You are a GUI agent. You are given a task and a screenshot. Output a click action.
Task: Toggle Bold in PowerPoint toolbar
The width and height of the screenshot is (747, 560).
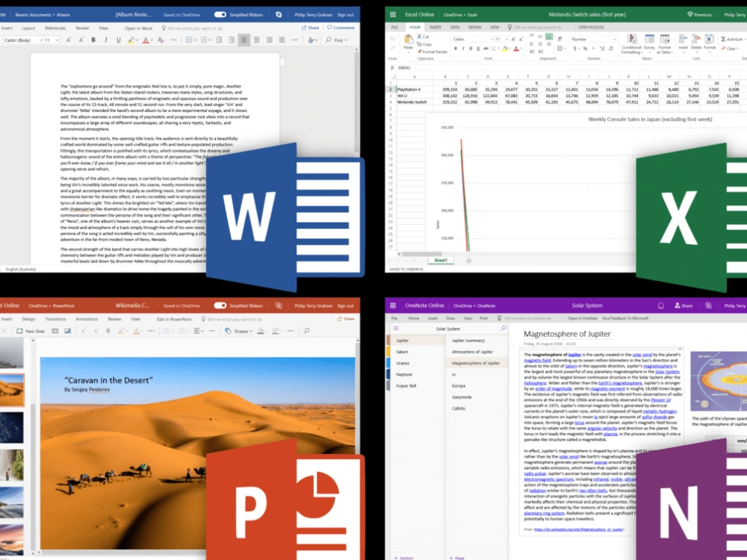coord(108,331)
